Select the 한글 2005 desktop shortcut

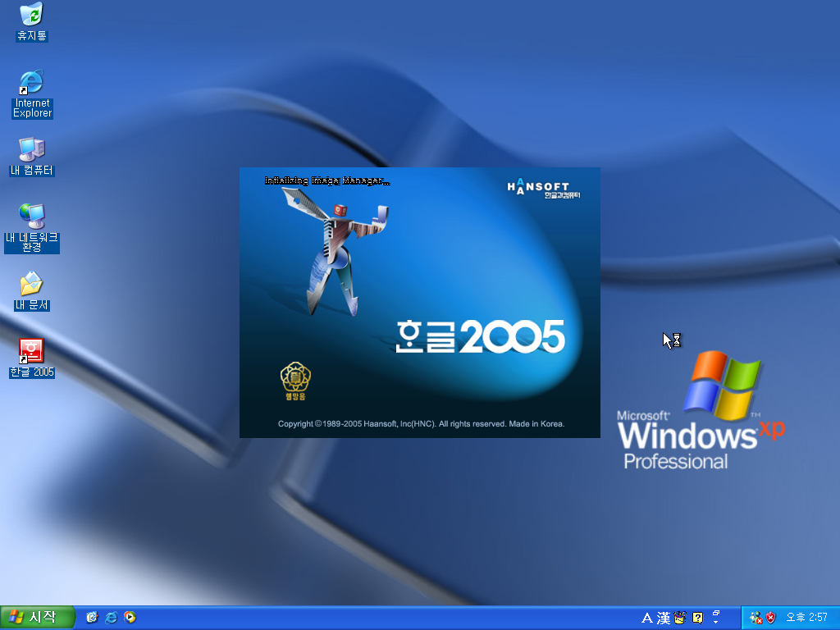[x=32, y=358]
